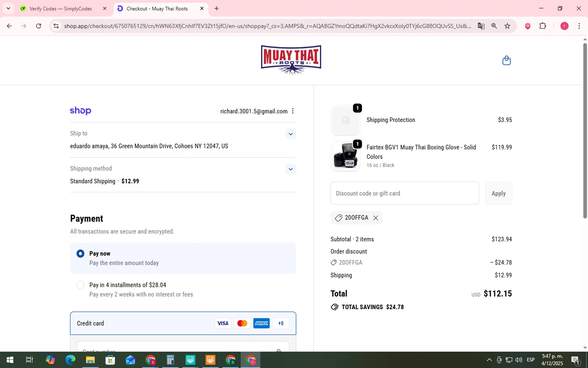This screenshot has width=588, height=368.
Task: Click the email richard.3001.5@gmail.com
Action: coord(254,111)
